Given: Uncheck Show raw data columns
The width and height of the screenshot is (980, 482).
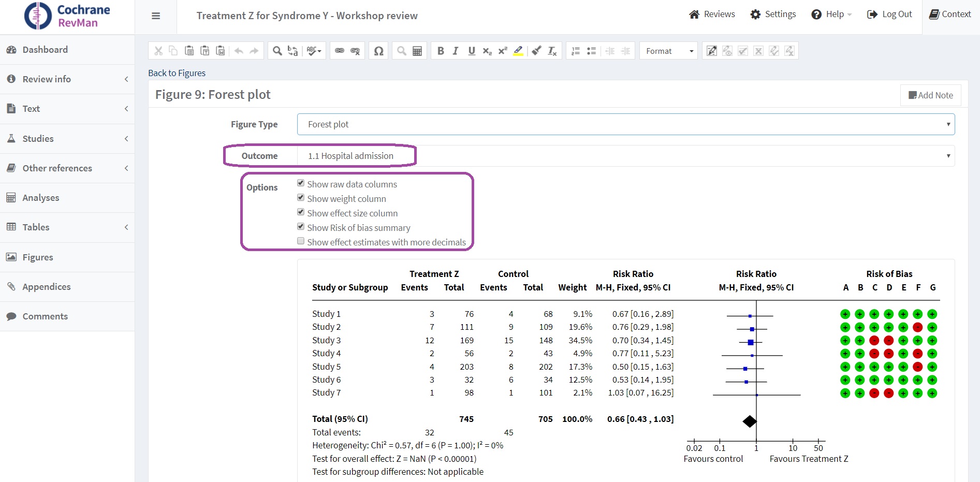Looking at the screenshot, I should [x=301, y=183].
